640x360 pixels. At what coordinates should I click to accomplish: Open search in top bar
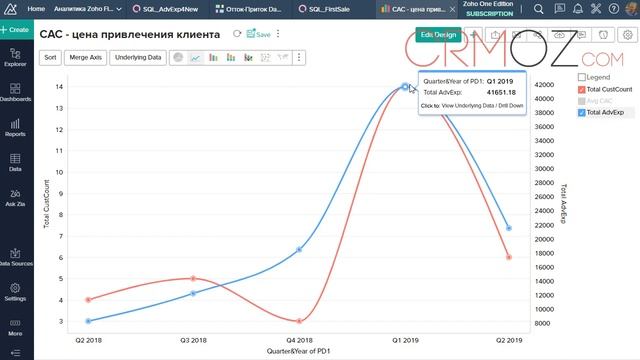[539, 9]
